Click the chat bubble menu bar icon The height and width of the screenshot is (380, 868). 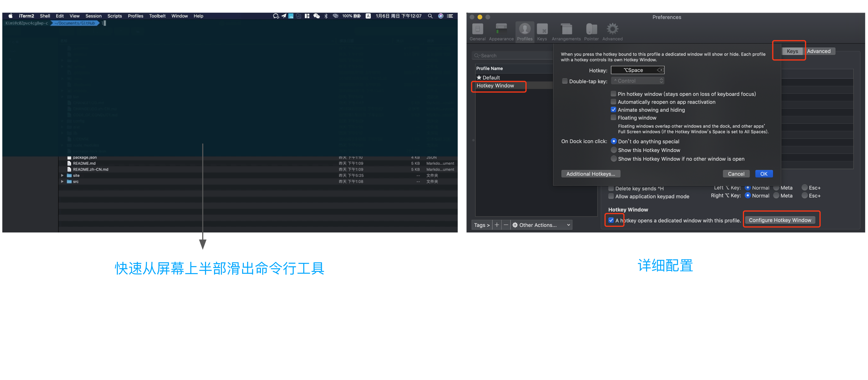point(276,16)
